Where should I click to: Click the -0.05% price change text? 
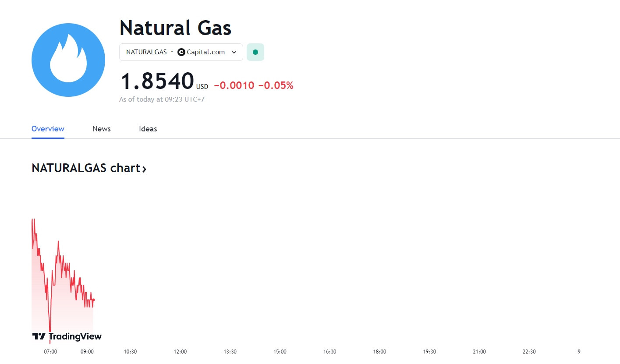click(x=276, y=85)
